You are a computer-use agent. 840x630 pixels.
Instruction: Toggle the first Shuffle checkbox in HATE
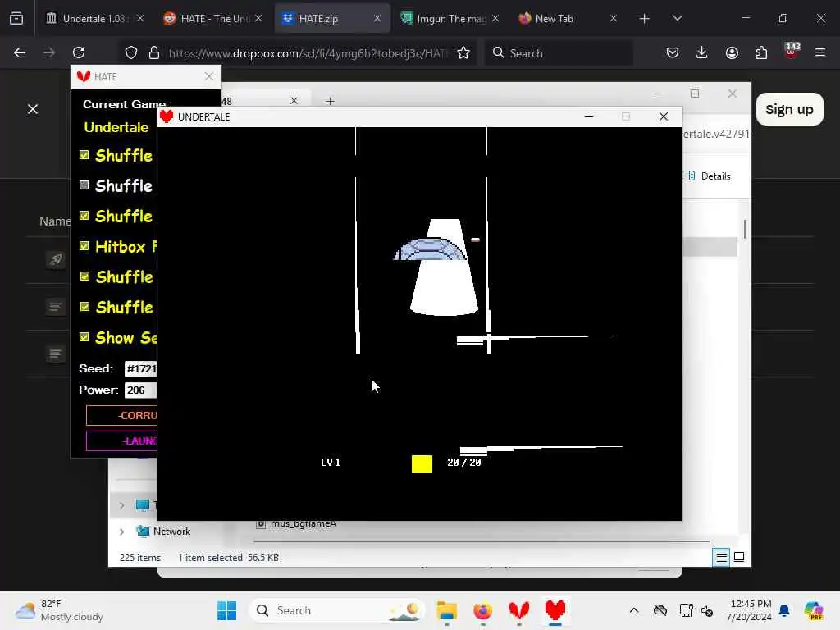click(84, 155)
